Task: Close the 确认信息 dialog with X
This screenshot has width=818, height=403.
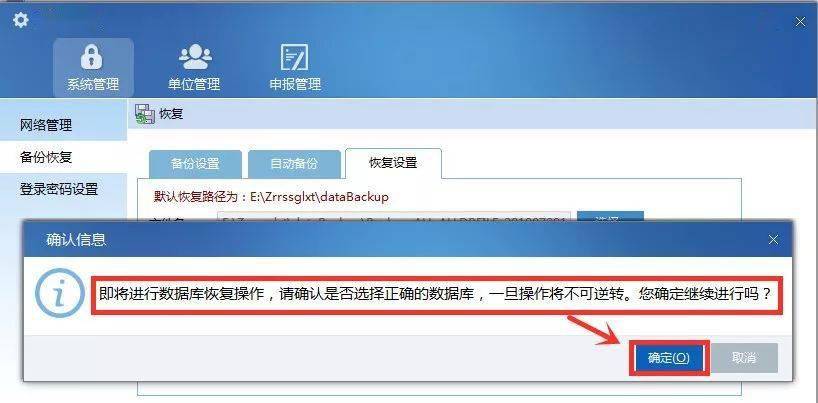Action: (x=773, y=240)
